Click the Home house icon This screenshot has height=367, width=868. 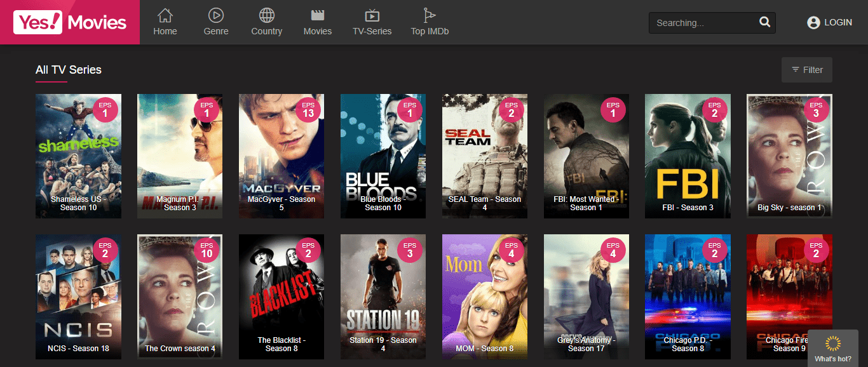[165, 15]
